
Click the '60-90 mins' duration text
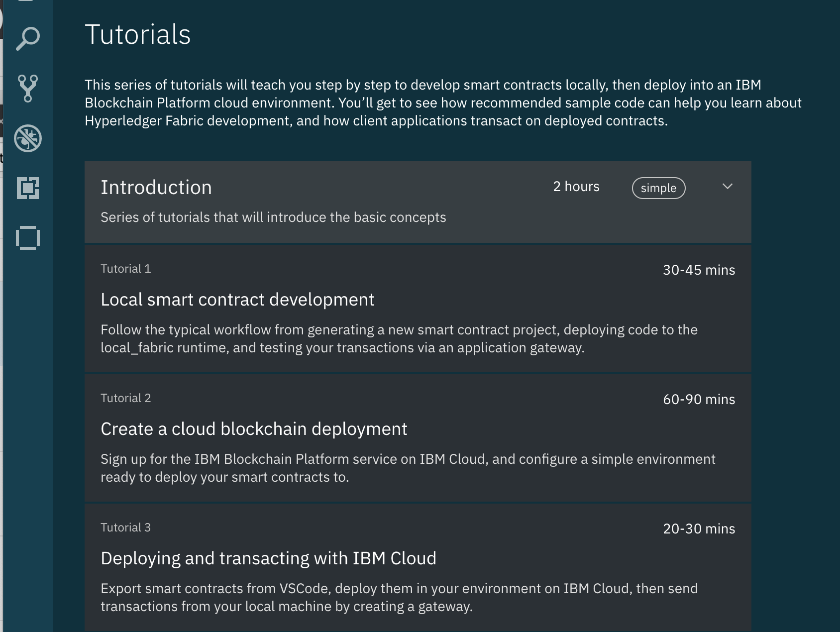point(699,399)
